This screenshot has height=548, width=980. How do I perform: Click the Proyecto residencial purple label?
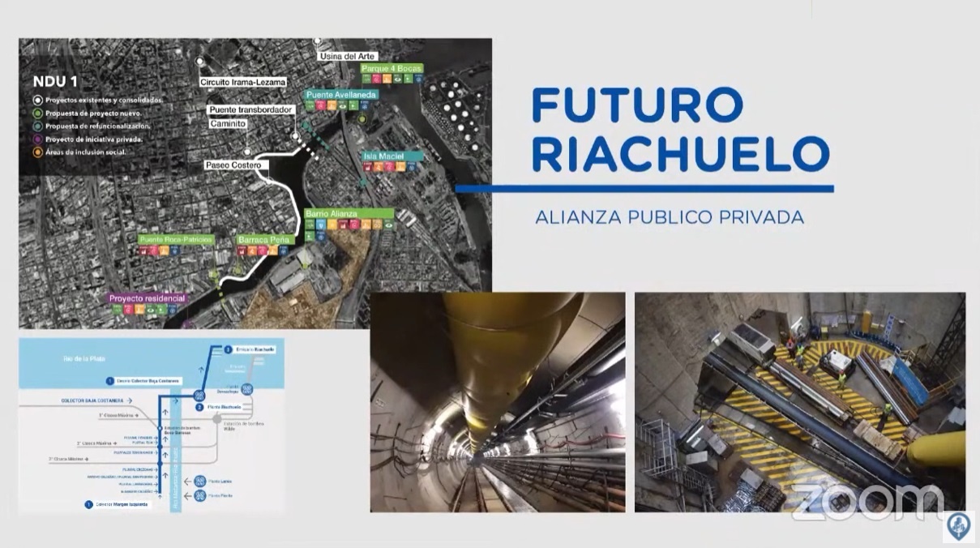coord(148,298)
